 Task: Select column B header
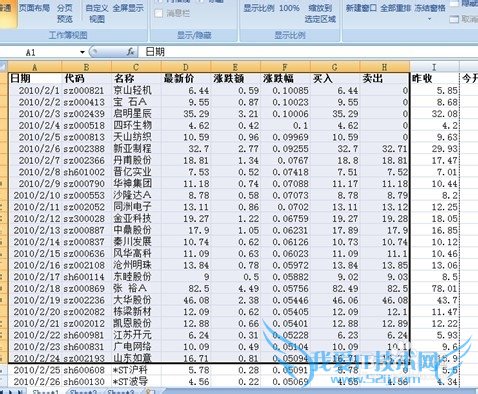(x=86, y=67)
